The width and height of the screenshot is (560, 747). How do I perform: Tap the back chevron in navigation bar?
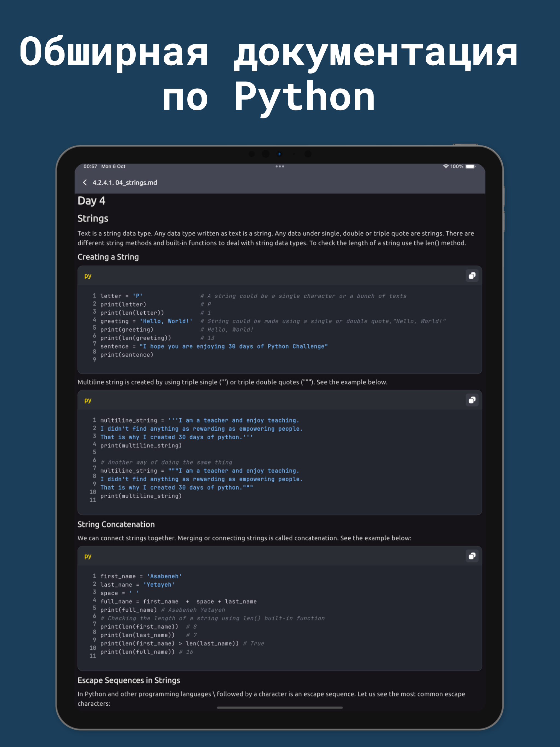pyautogui.click(x=85, y=182)
